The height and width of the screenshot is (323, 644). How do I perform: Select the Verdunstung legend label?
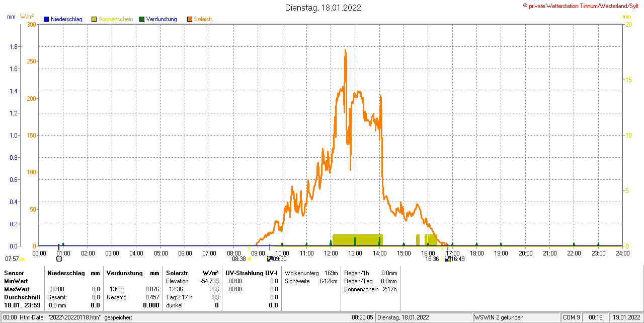(x=162, y=19)
